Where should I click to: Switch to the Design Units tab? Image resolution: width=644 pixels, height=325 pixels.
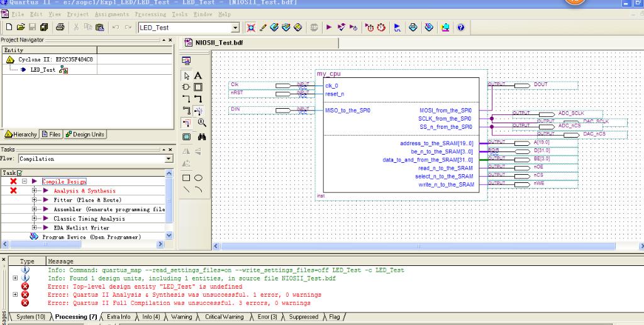tap(85, 134)
